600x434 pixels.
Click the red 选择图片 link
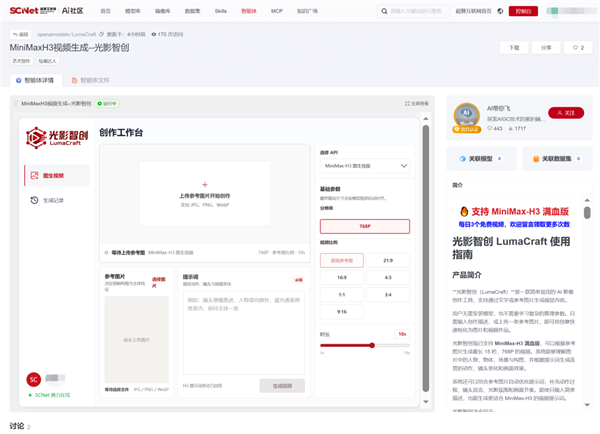[x=158, y=282]
